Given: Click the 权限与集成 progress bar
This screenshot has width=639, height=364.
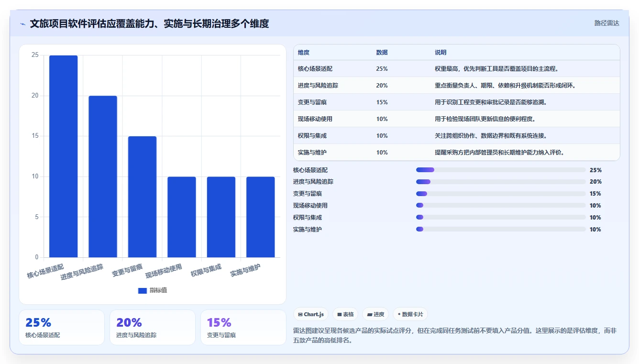Looking at the screenshot, I should coord(501,218).
